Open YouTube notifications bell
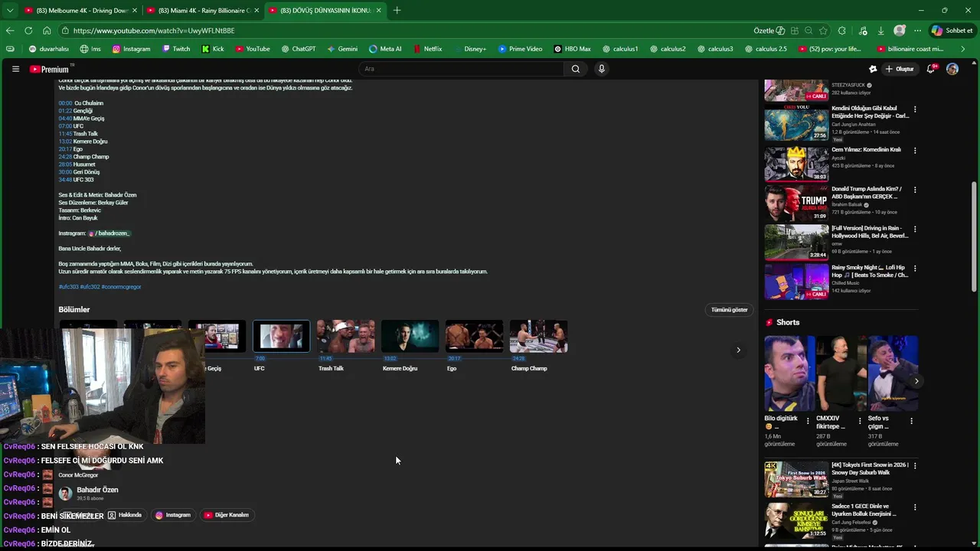Screen dimensions: 980x551 tap(931, 69)
